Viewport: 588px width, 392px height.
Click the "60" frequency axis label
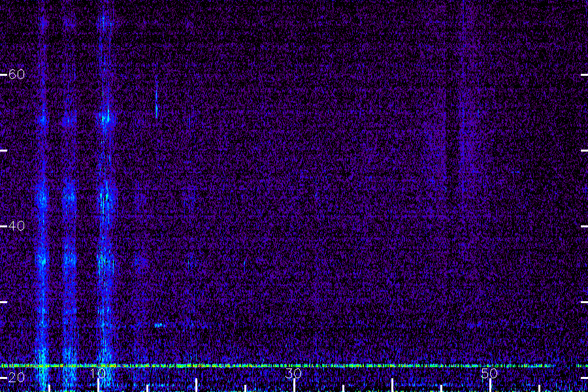click(16, 74)
